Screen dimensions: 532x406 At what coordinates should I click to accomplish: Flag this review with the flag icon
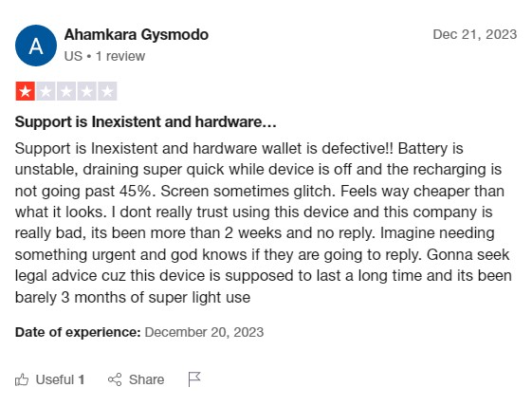(194, 379)
